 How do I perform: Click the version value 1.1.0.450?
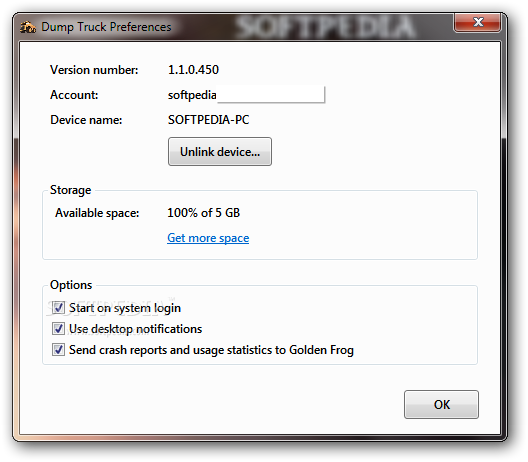[x=193, y=70]
